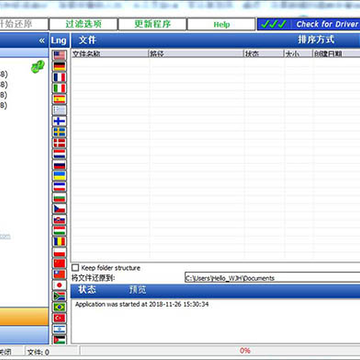The height and width of the screenshot is (360, 360).
Task: Sort by the 路径 column header
Action: click(196, 54)
